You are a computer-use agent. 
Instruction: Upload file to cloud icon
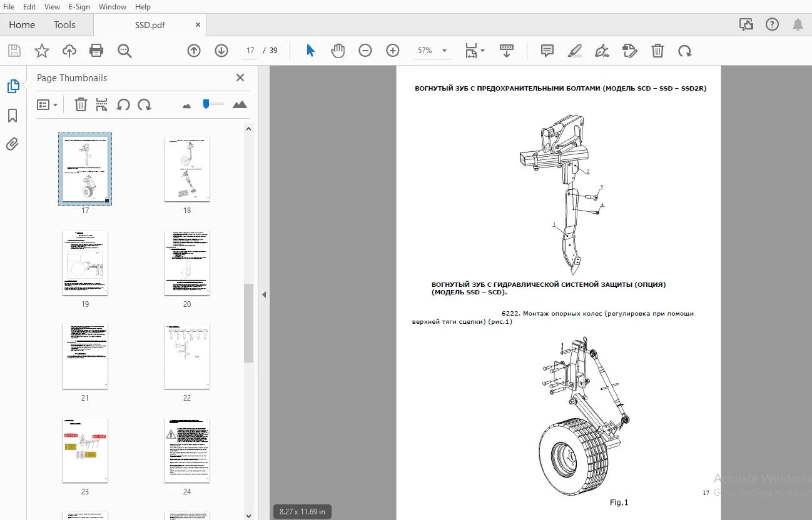[69, 51]
